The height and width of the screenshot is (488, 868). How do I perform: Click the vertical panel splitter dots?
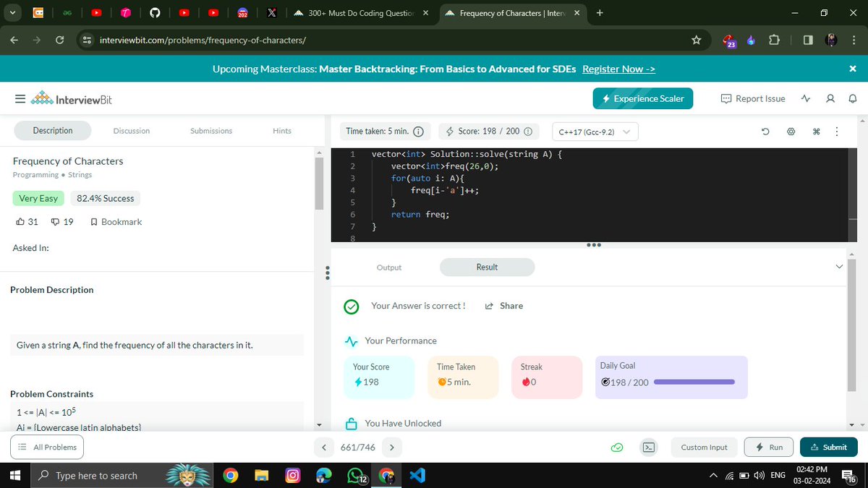pos(328,273)
